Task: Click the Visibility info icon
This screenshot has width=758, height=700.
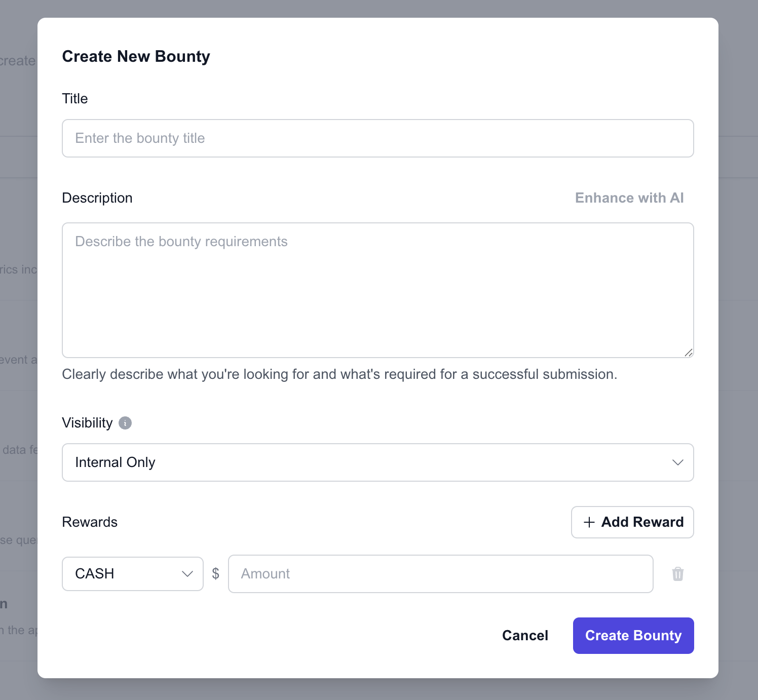Action: coord(125,423)
